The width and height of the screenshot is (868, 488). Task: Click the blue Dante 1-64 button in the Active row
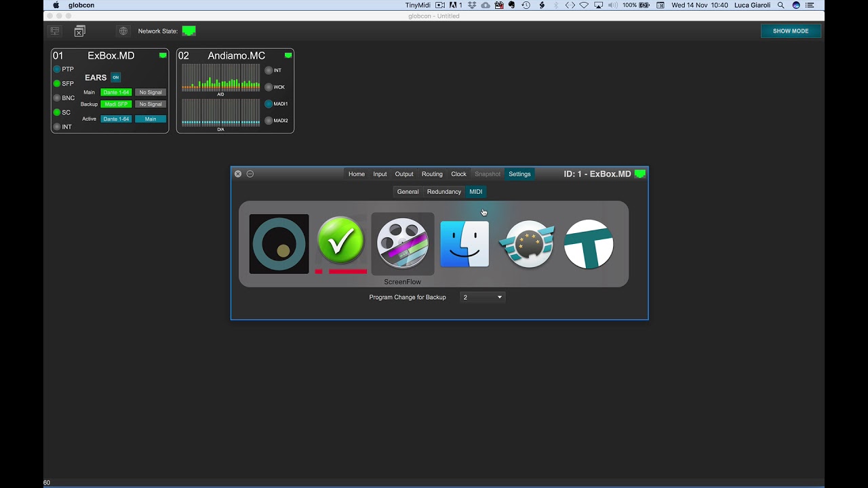pos(116,119)
